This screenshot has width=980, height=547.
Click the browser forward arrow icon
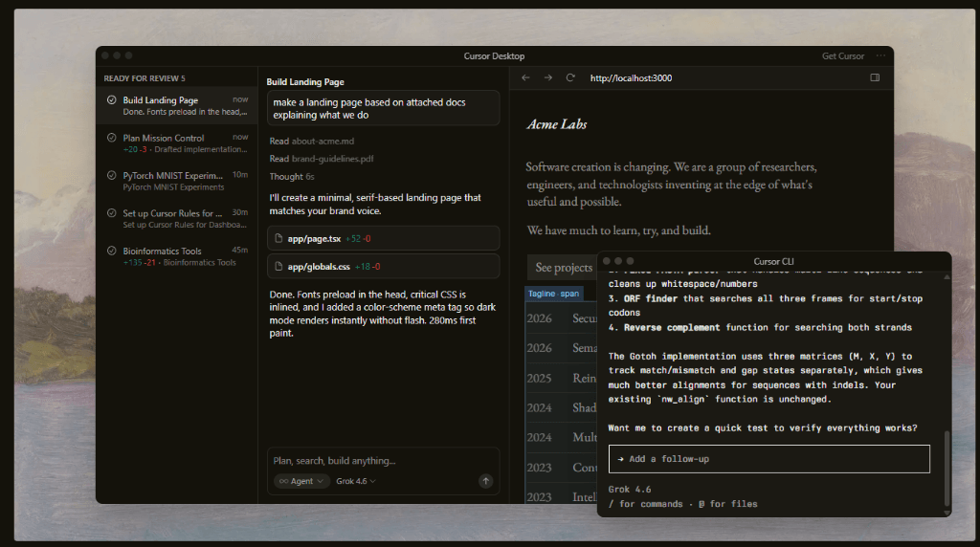pos(548,77)
